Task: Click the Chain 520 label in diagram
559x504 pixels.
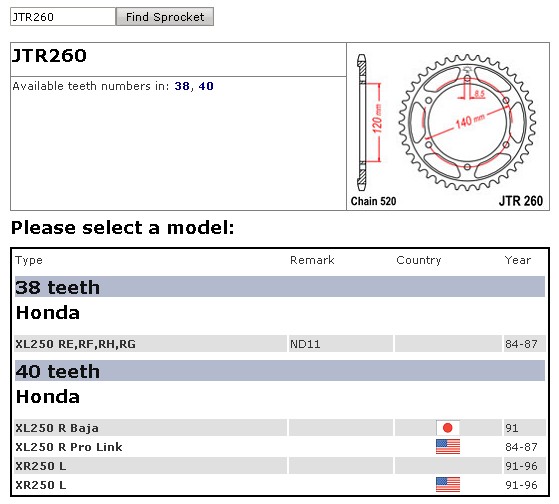Action: click(373, 201)
